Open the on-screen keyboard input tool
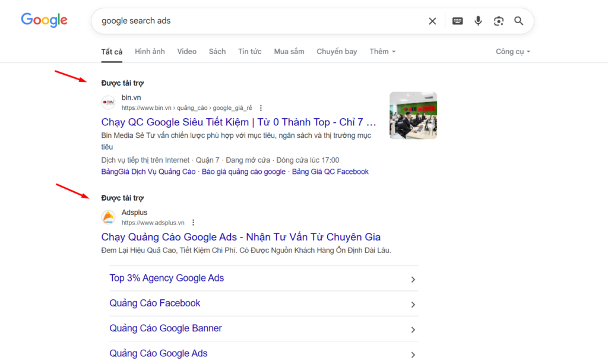 (x=458, y=21)
